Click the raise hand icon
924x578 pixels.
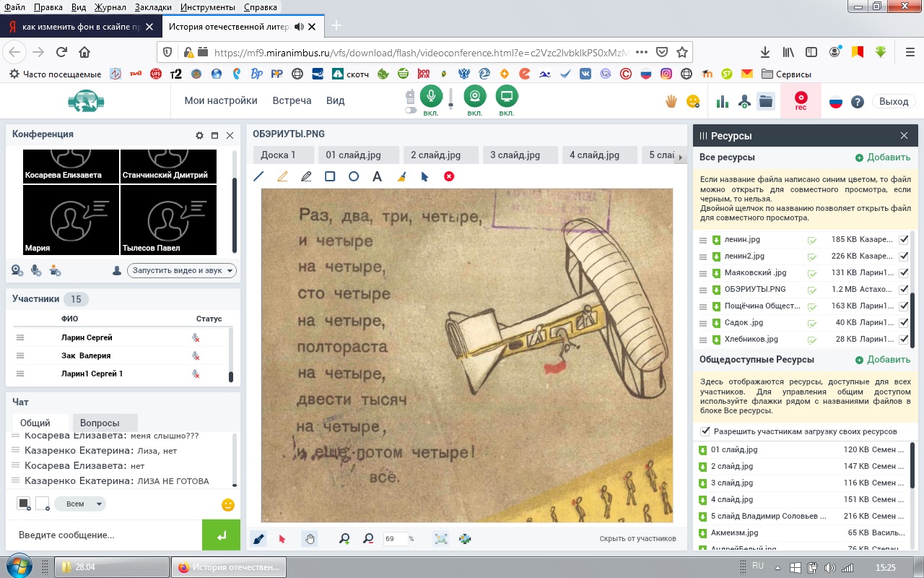671,101
